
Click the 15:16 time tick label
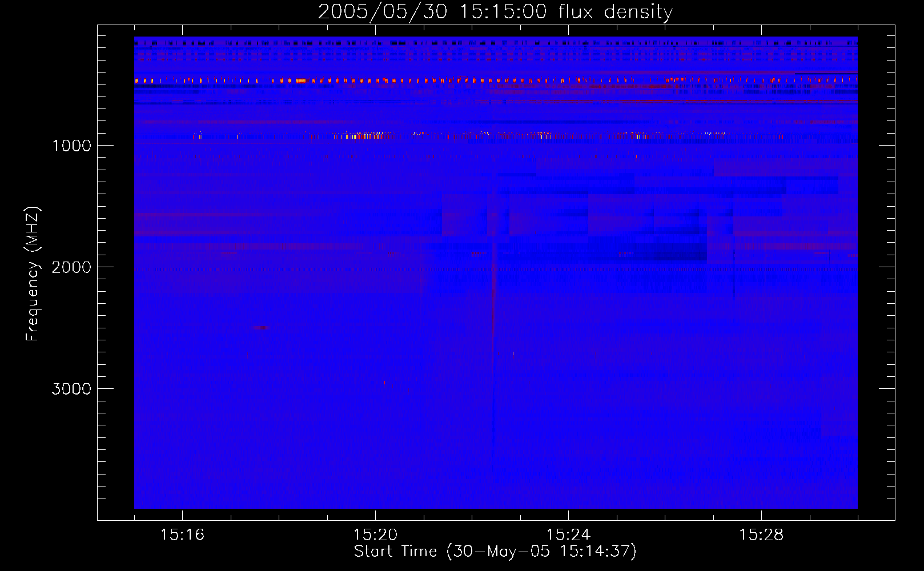(182, 534)
